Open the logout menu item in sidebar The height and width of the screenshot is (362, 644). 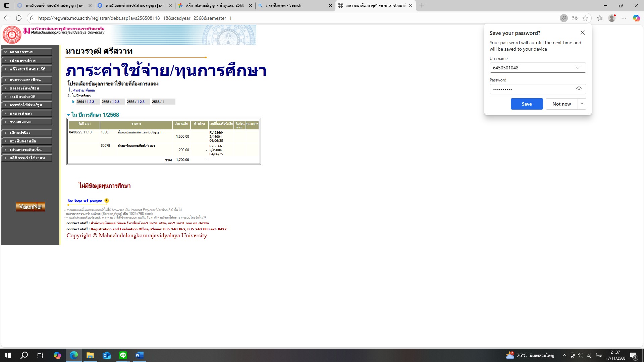(x=27, y=52)
